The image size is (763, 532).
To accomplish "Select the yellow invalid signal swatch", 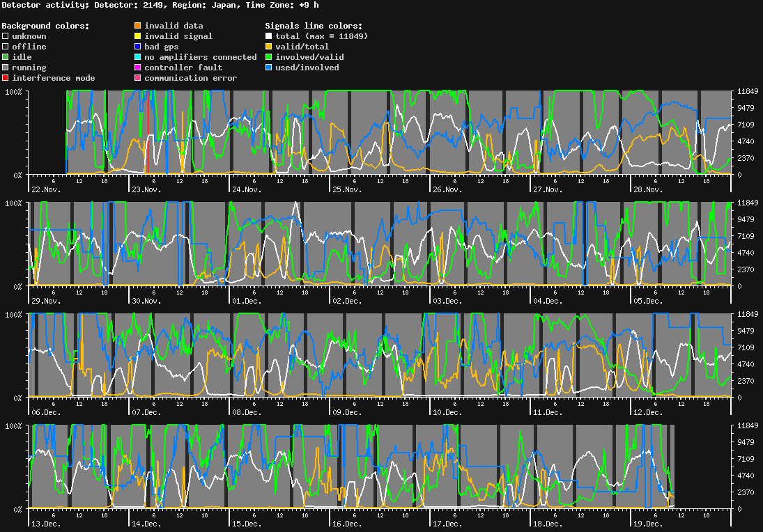I will [x=138, y=36].
